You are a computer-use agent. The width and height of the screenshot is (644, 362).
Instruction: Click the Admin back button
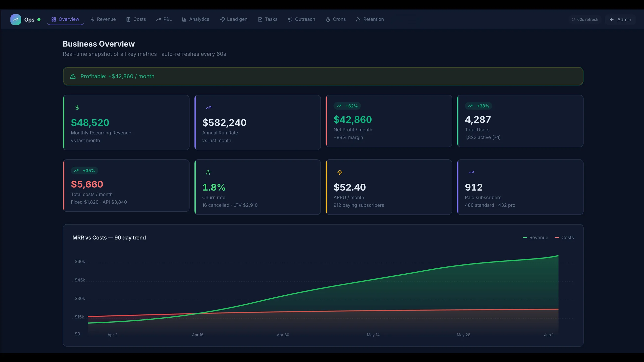click(620, 20)
